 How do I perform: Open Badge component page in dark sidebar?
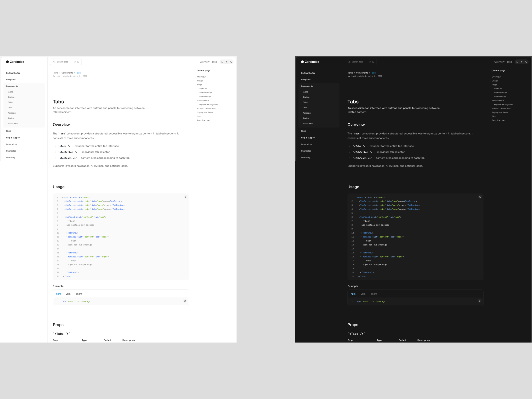tap(306, 118)
